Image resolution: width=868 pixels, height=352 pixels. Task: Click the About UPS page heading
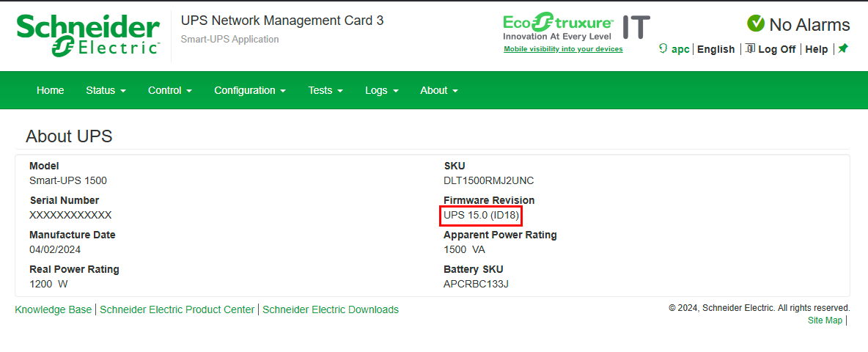[69, 136]
